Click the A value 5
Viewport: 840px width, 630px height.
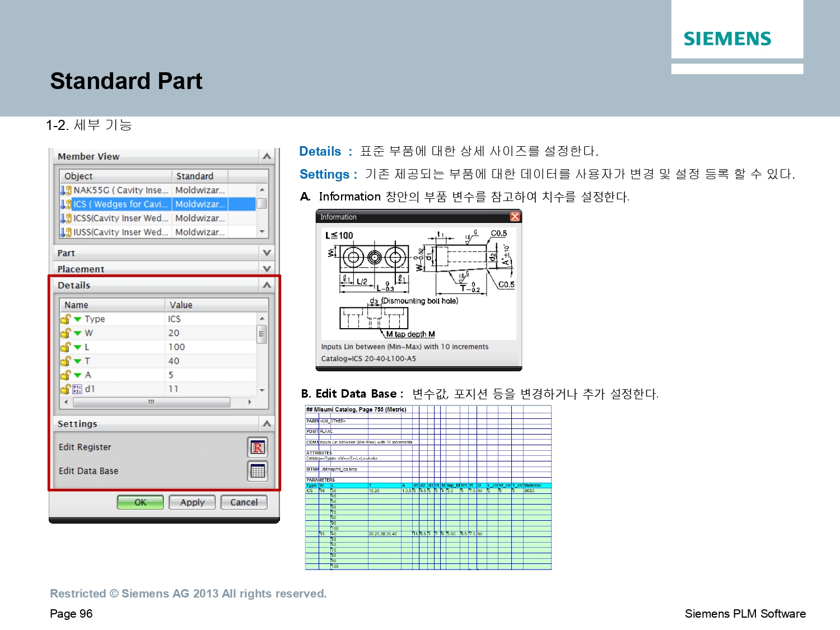click(x=171, y=375)
